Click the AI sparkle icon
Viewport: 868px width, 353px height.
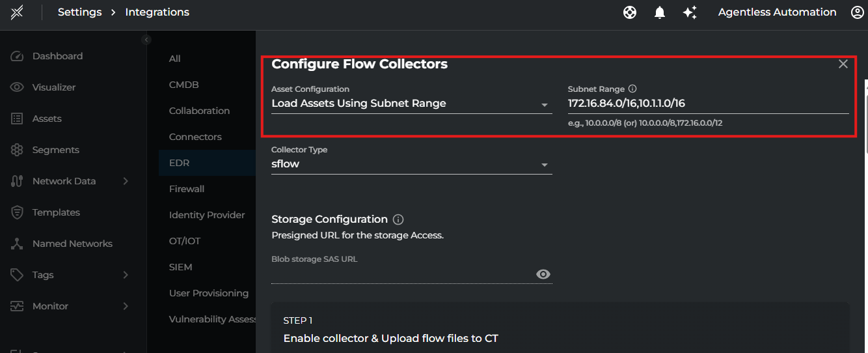tap(690, 12)
